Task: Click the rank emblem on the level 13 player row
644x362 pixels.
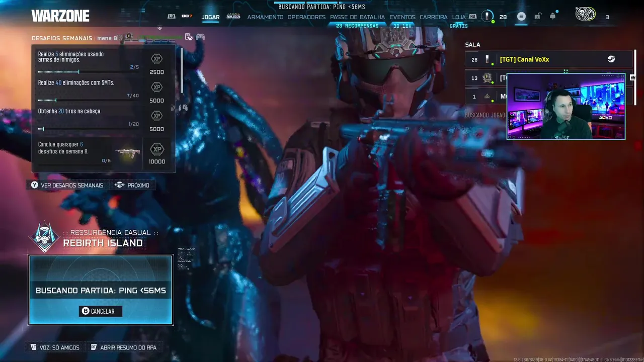Action: coord(487,78)
